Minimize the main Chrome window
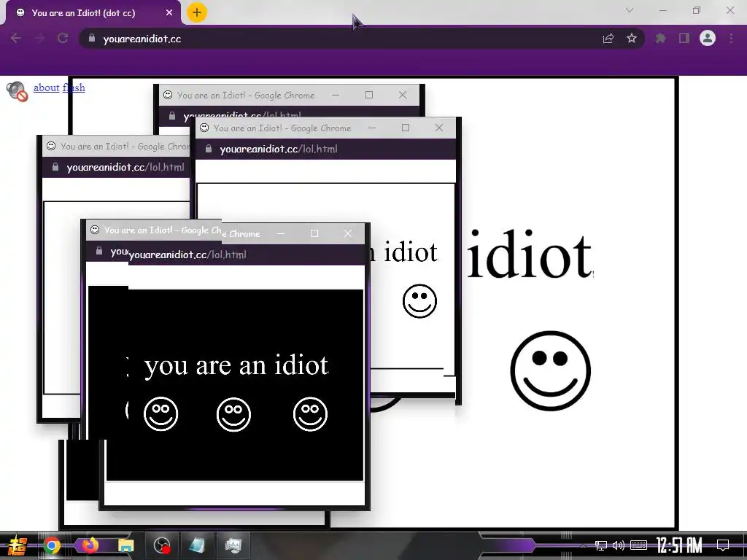747x560 pixels. [662, 10]
